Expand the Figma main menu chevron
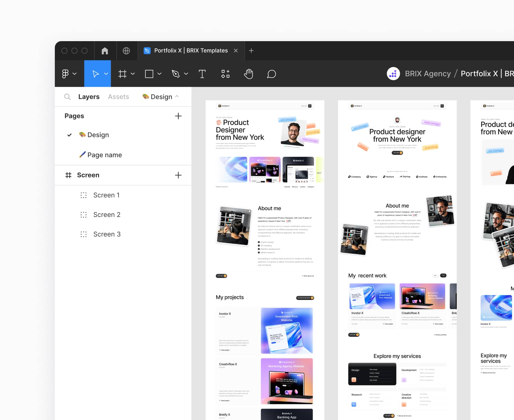Screen dimensions: 514x420 [x=75, y=74]
